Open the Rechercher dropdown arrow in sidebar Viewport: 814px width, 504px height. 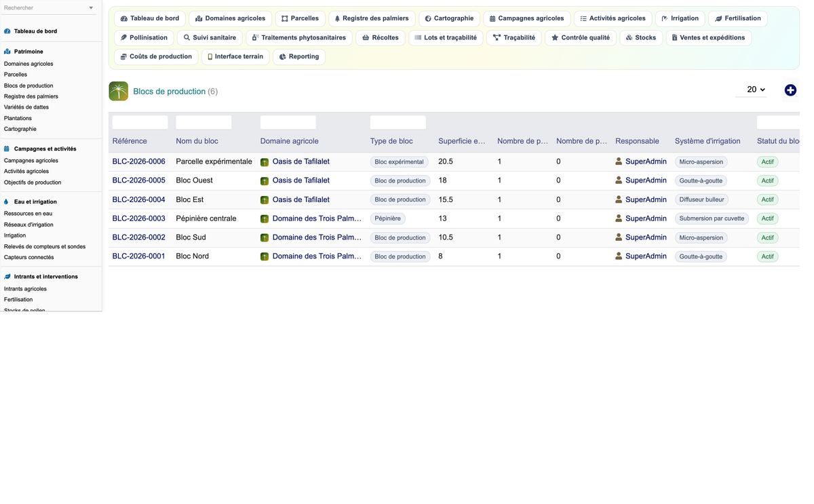pos(91,8)
